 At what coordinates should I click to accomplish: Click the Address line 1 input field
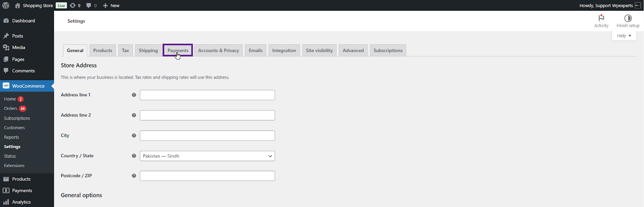207,95
